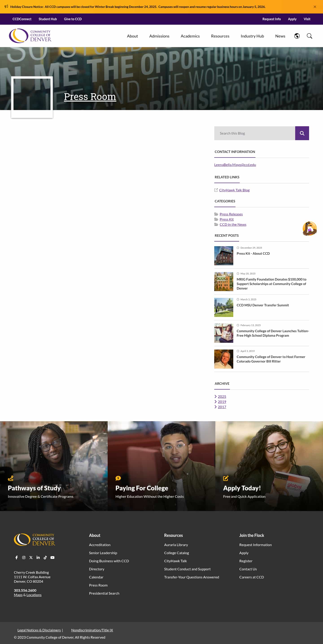Open the MRIG Family Foundation post thumbnail
The image size is (323, 644).
pyautogui.click(x=224, y=281)
